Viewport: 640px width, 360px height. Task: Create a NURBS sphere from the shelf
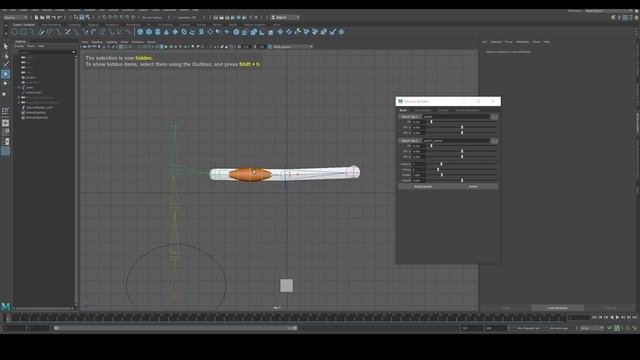tap(140, 32)
